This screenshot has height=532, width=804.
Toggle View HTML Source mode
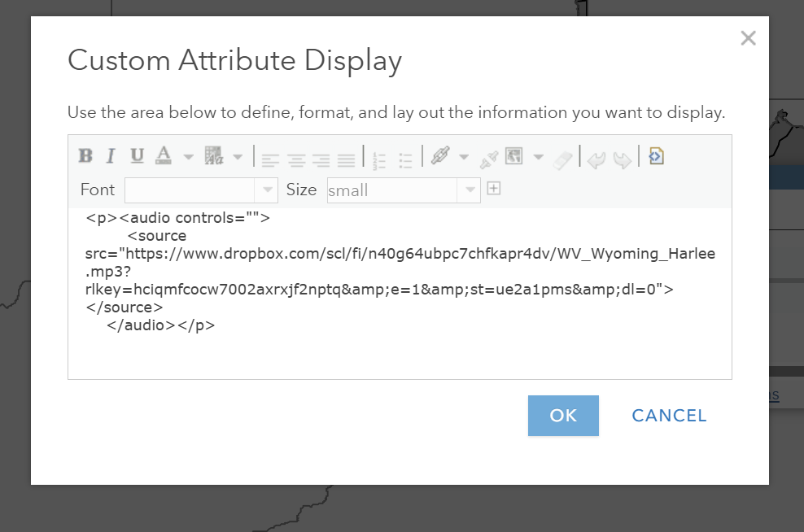click(x=657, y=156)
